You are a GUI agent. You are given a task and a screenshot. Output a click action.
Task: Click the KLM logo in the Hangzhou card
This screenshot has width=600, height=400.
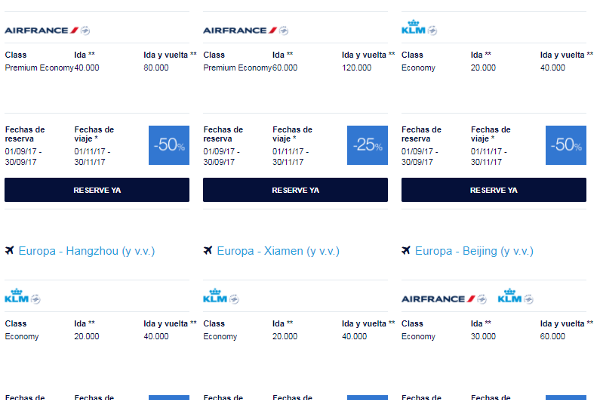[x=16, y=296]
